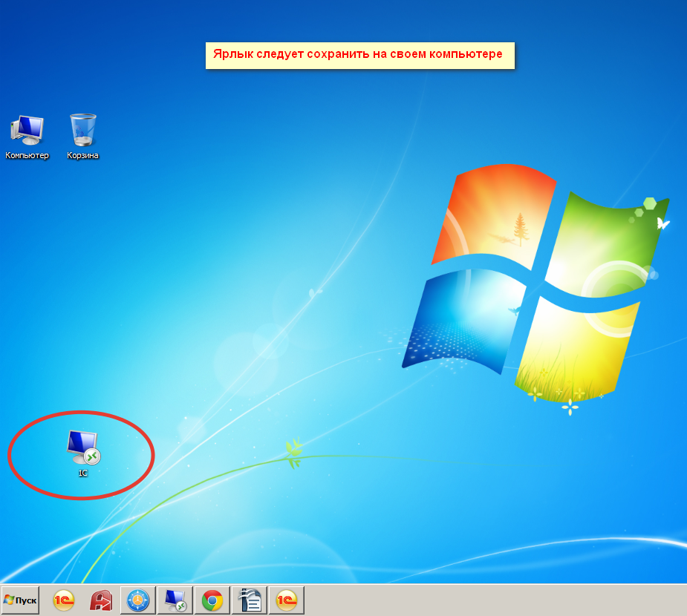687x616 pixels.
Task: Open Remote Desktop Connection in the taskbar
Action: [x=175, y=600]
